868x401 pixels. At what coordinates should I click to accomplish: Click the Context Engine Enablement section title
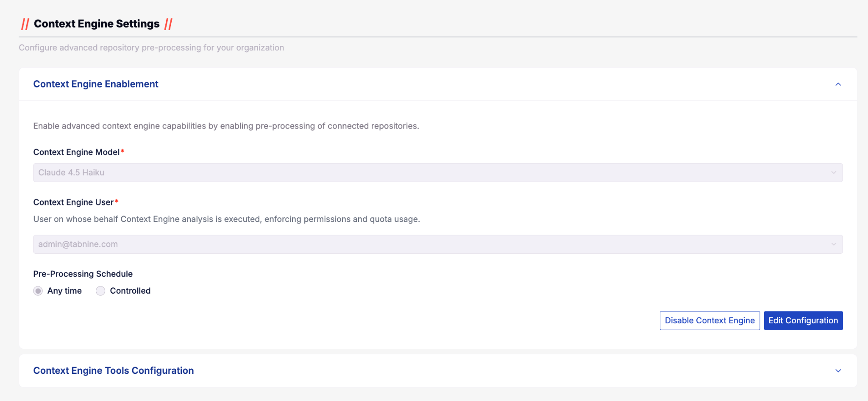click(x=96, y=84)
